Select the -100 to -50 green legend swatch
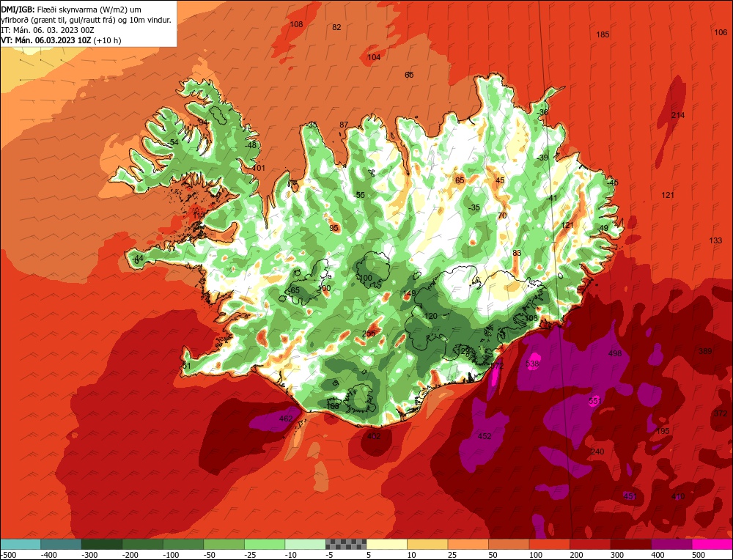 pos(183,544)
